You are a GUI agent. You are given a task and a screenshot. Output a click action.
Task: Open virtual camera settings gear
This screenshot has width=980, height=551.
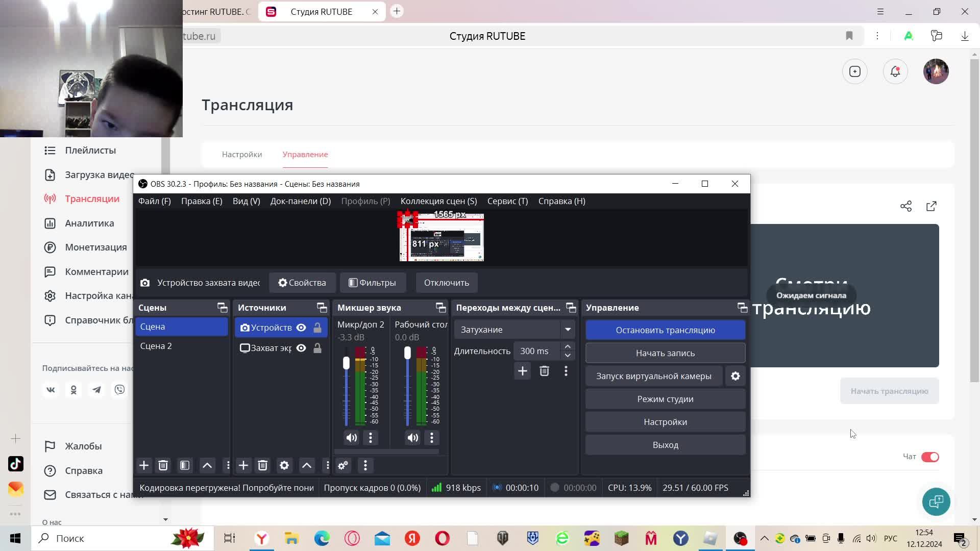point(735,376)
